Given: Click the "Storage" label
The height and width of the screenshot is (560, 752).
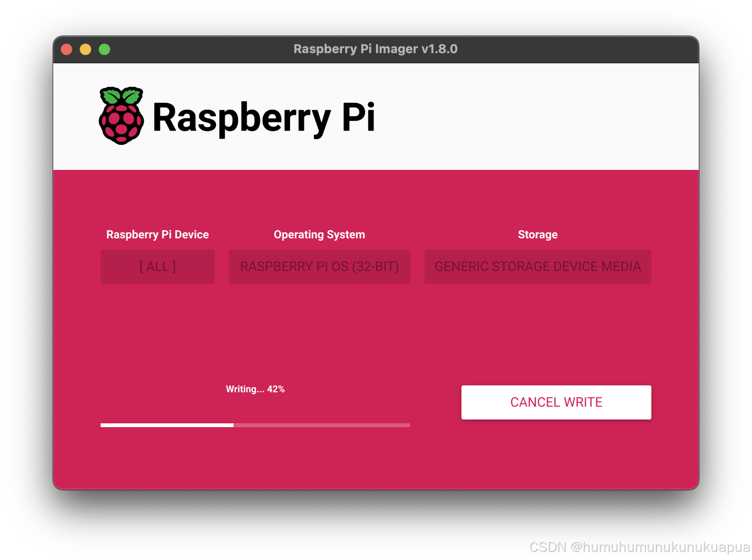Looking at the screenshot, I should click(x=538, y=234).
